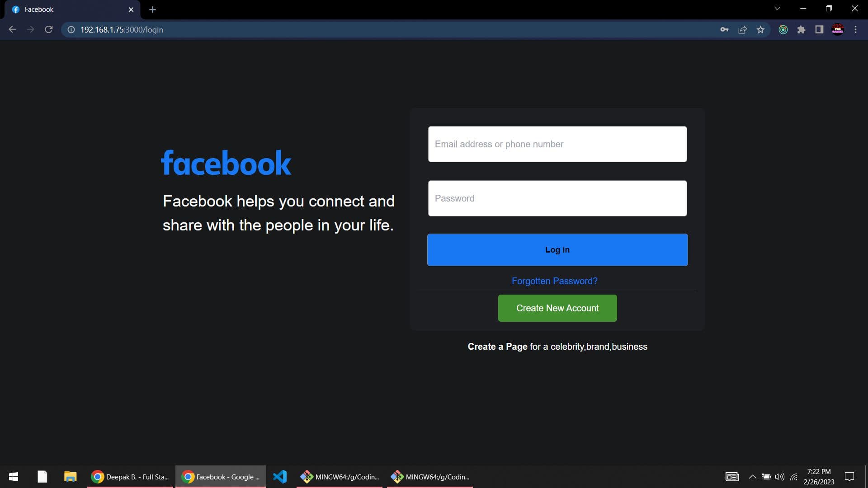Bookmark this page with the star icon
Screen dimensions: 868x488
click(761, 29)
